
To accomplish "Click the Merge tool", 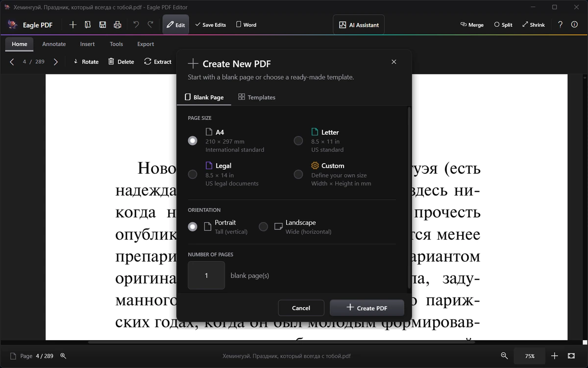I will tap(472, 24).
